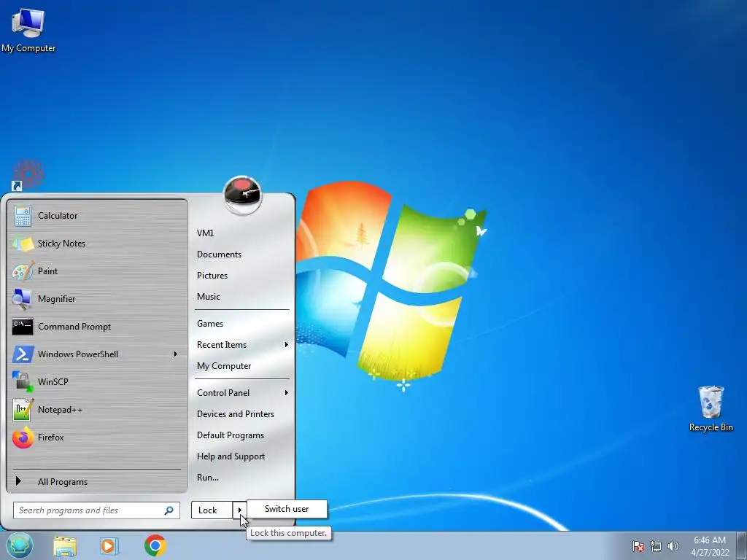Launch Notepad++ icon
The width and height of the screenshot is (747, 560).
[23, 410]
